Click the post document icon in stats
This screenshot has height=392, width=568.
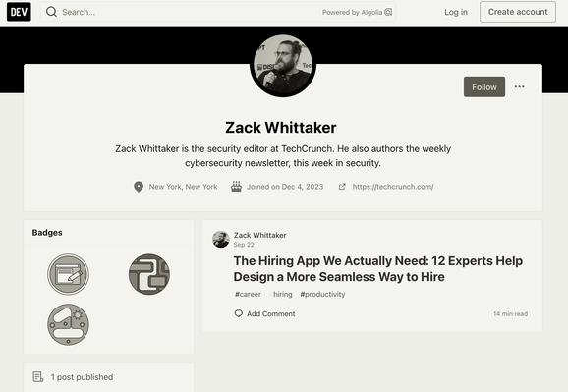(38, 377)
